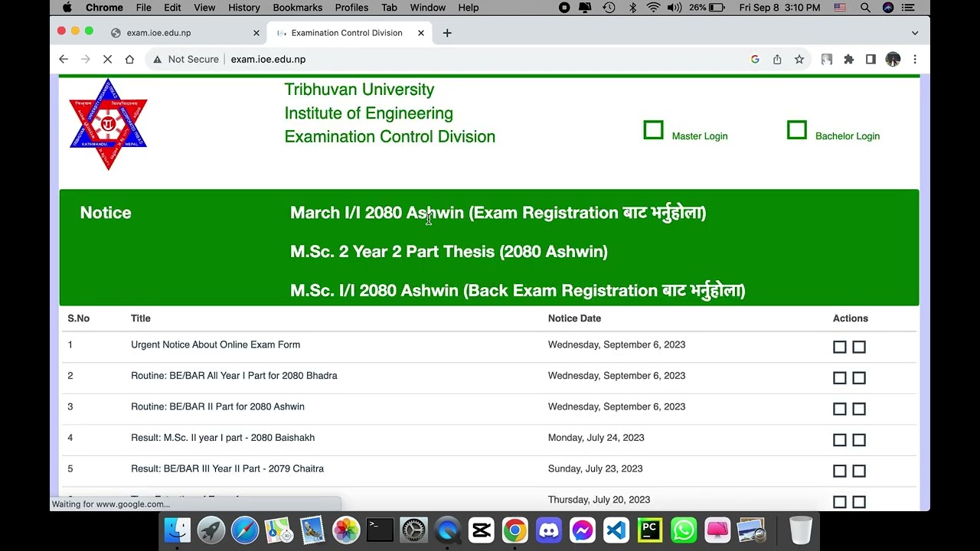Switch to the exam.ioe.edu.np tab
Image resolution: width=980 pixels, height=551 pixels.
pos(184,33)
